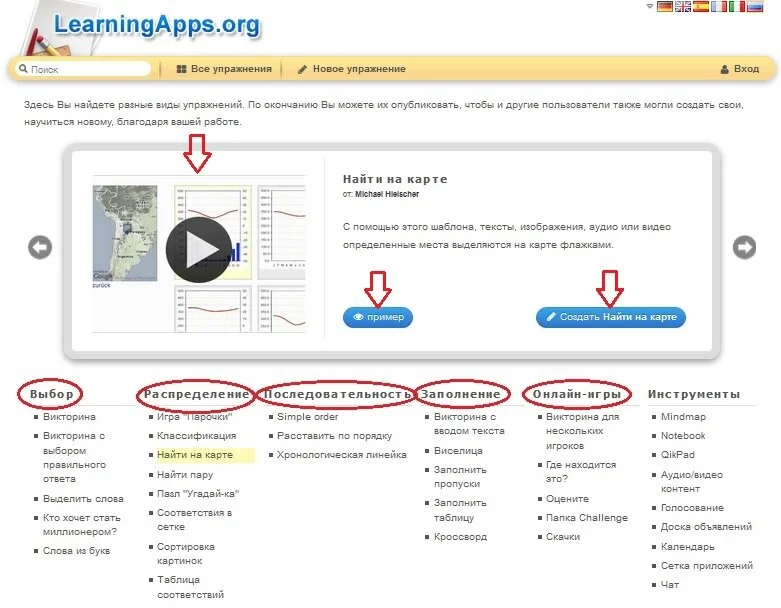The height and width of the screenshot is (608, 781).
Task: Choose the French flag language
Action: point(718,6)
